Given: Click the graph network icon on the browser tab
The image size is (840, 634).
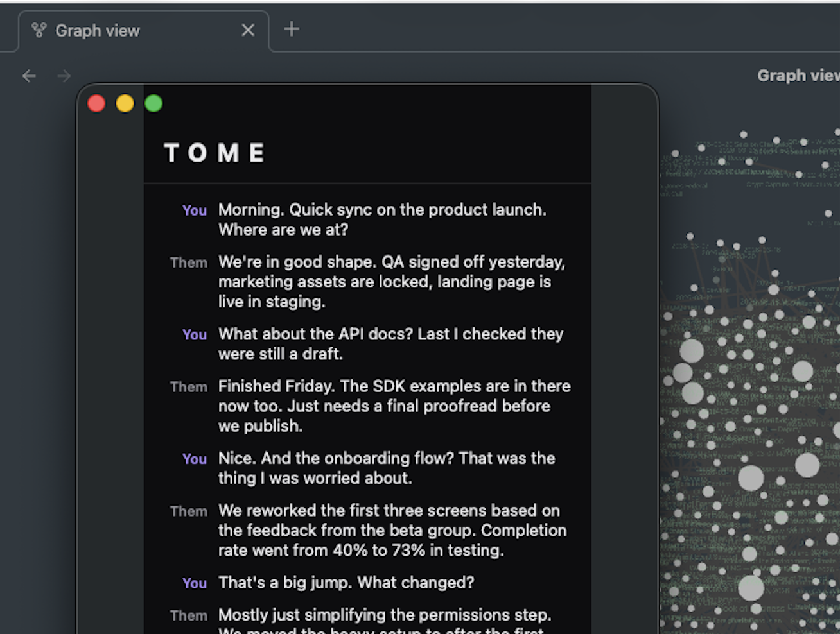Looking at the screenshot, I should pyautogui.click(x=39, y=30).
